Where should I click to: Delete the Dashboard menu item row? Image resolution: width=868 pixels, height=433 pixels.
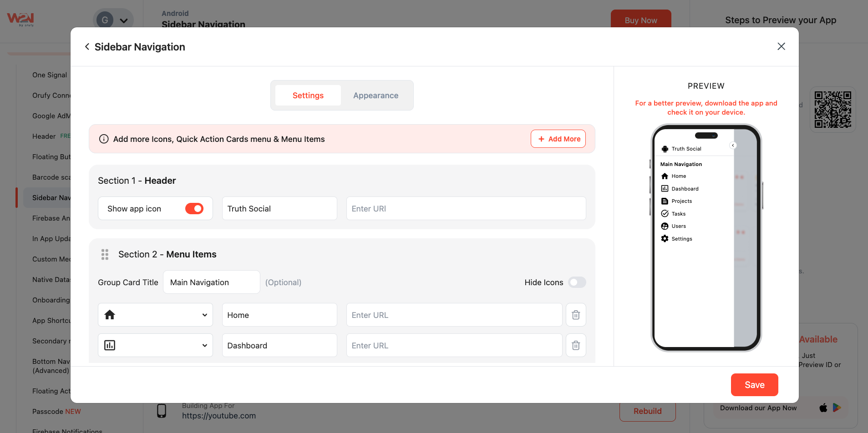[x=576, y=345]
